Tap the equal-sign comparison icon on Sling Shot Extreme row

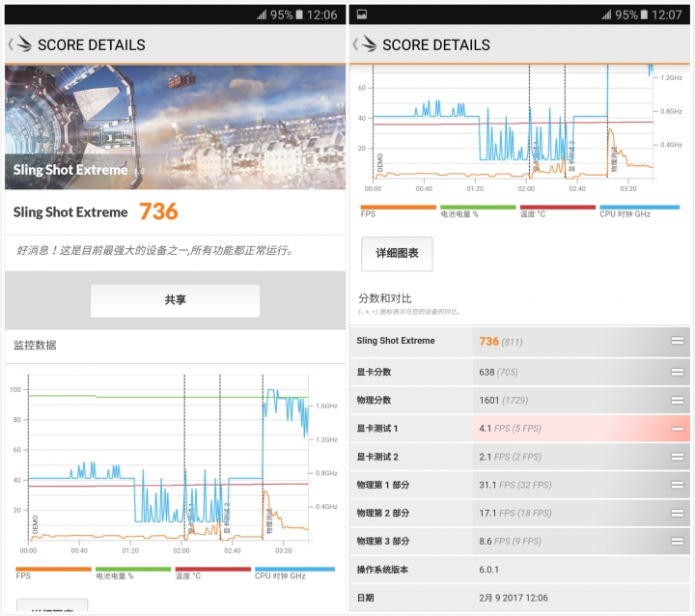pos(678,341)
